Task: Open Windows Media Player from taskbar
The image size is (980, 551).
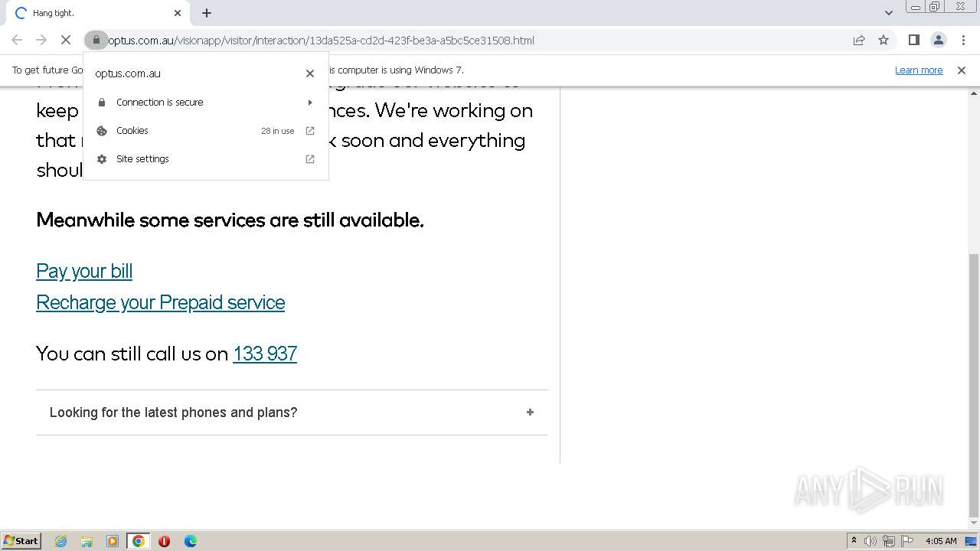Action: coord(113,541)
